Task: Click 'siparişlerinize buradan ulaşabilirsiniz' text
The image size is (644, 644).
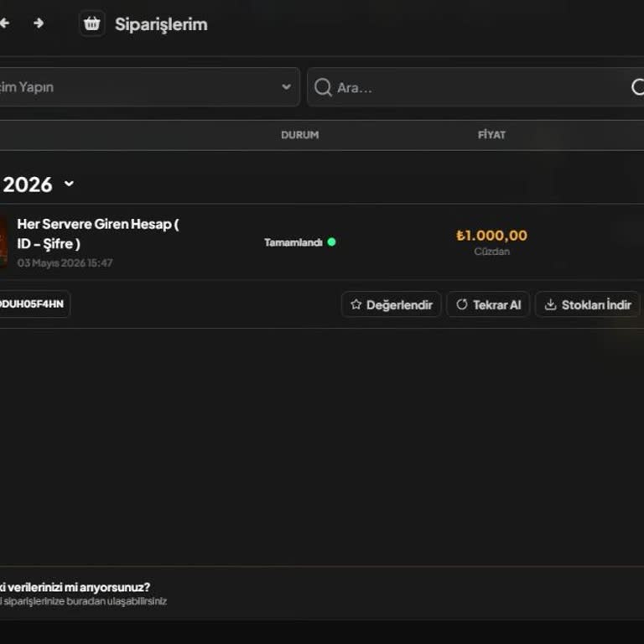Action: [x=84, y=601]
